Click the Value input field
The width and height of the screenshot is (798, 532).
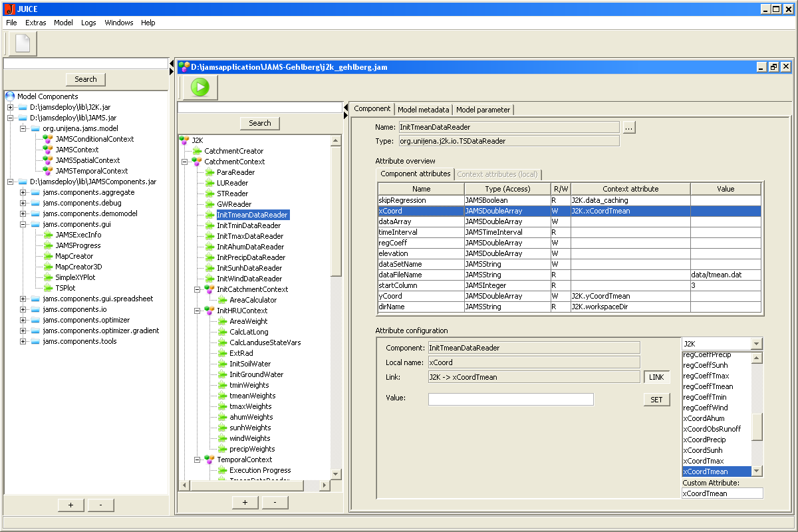click(x=510, y=399)
